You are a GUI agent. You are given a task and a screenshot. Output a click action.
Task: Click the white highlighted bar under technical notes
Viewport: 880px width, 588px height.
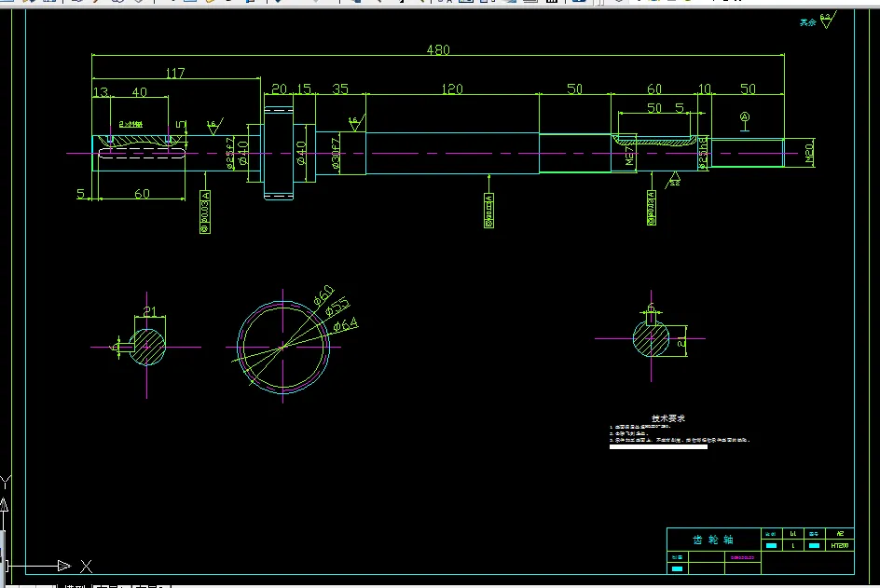click(x=658, y=446)
